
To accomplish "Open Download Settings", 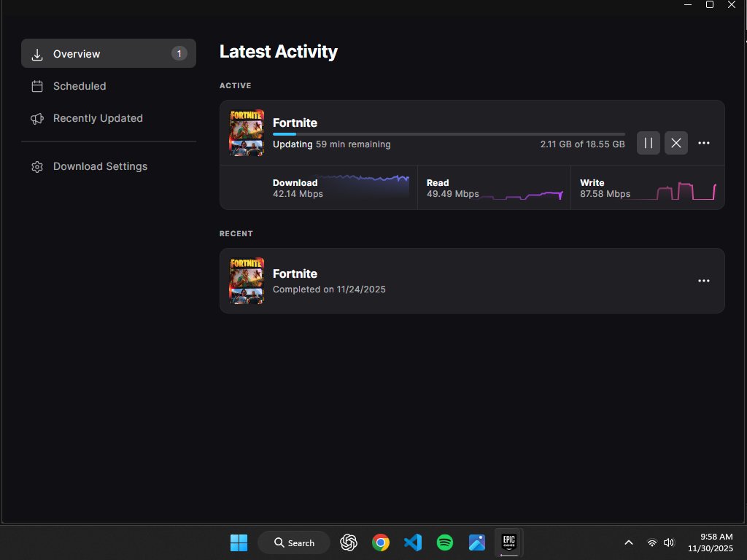I will [x=109, y=166].
